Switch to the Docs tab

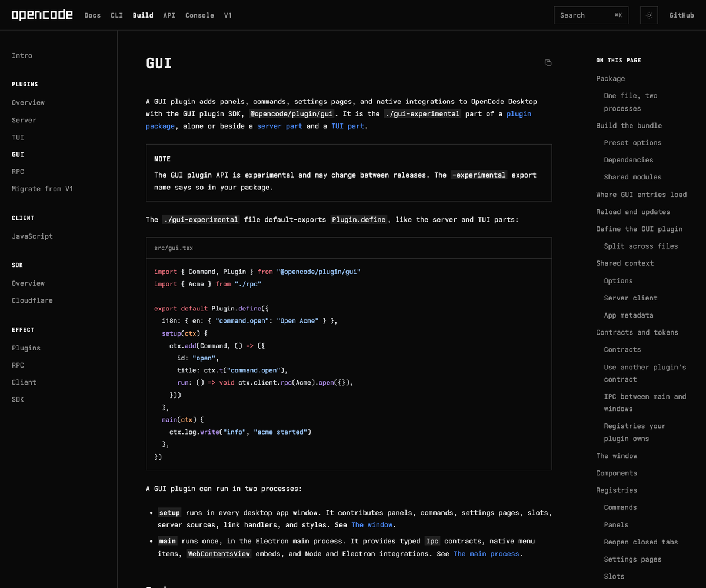92,15
